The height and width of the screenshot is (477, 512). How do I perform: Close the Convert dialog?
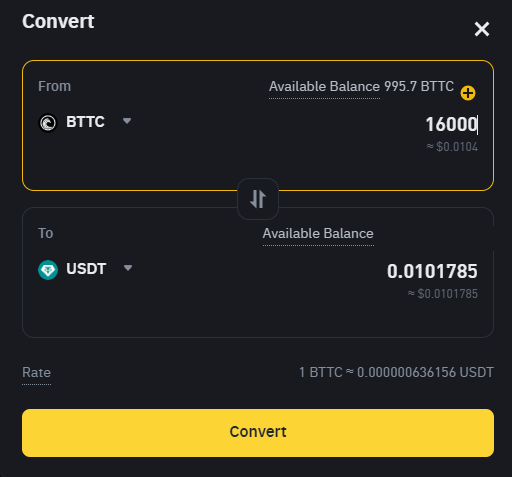pos(482,29)
